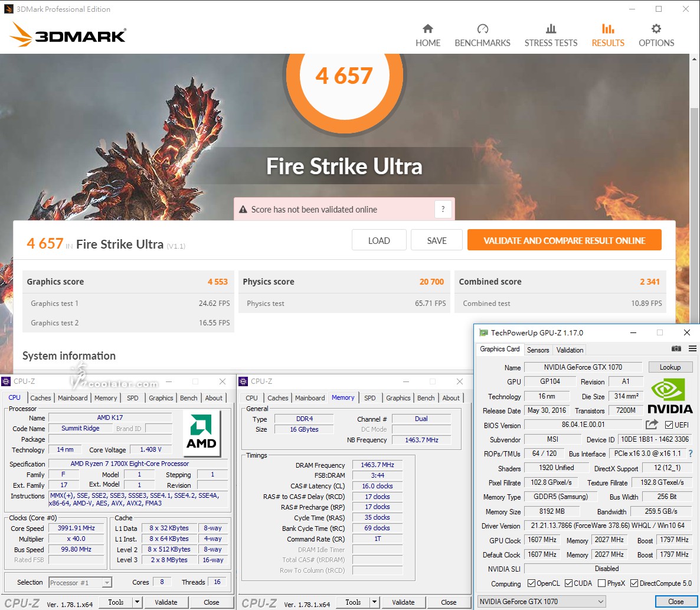Click Device ID value 10DE 1B81
This screenshot has height=610, width=700.
point(655,439)
